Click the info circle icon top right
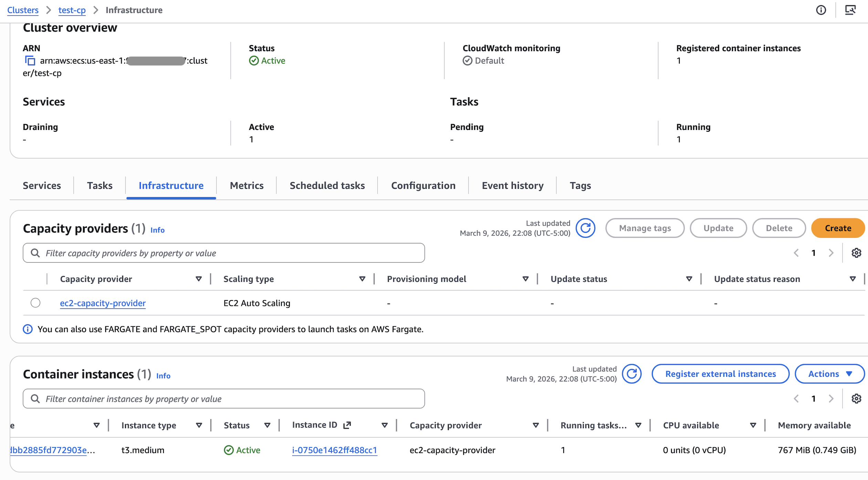 821,10
